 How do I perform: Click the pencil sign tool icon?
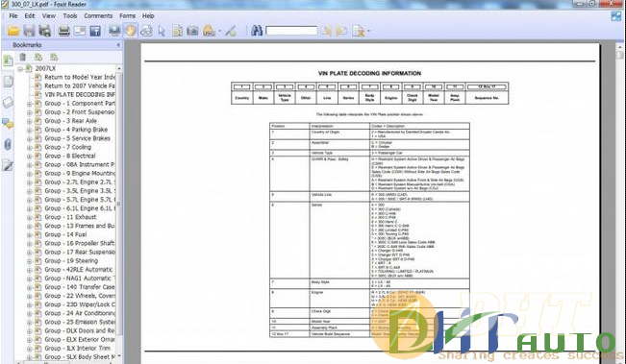coord(231,31)
